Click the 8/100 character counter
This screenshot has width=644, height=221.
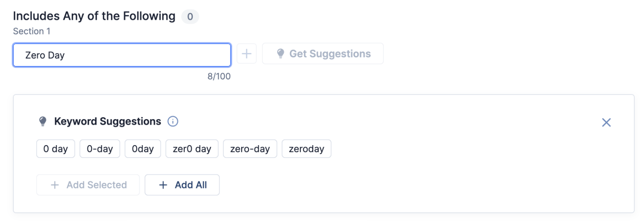(219, 76)
